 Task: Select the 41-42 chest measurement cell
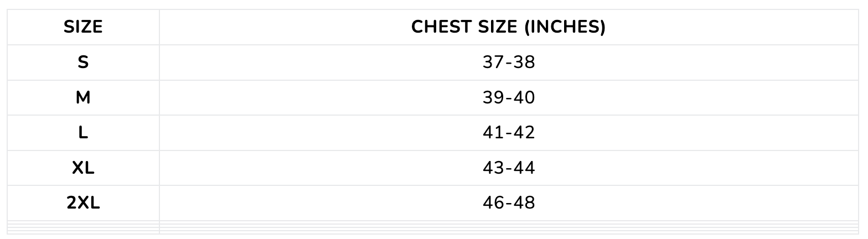coord(508,133)
